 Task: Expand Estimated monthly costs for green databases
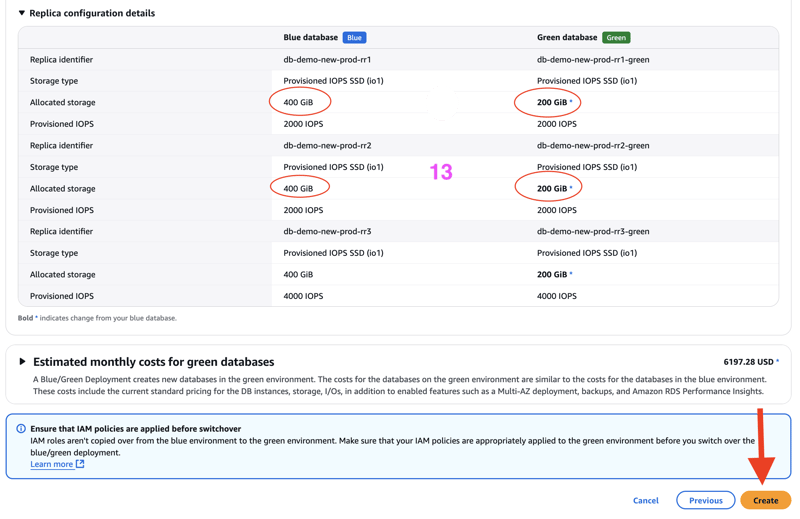(x=22, y=362)
